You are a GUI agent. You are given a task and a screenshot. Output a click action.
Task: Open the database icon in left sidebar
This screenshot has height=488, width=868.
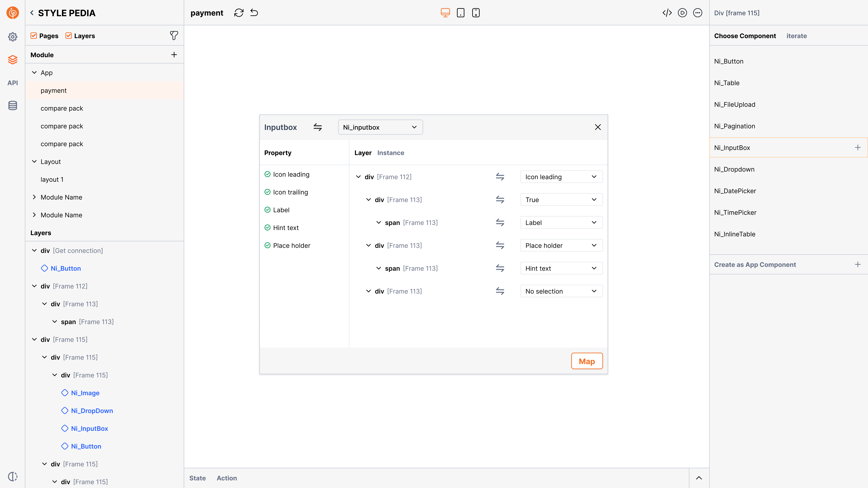(12, 105)
